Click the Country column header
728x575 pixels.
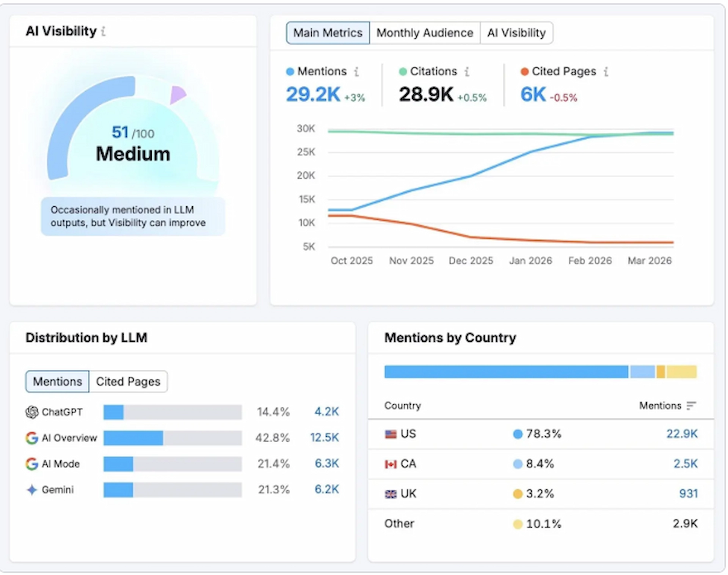pos(403,406)
